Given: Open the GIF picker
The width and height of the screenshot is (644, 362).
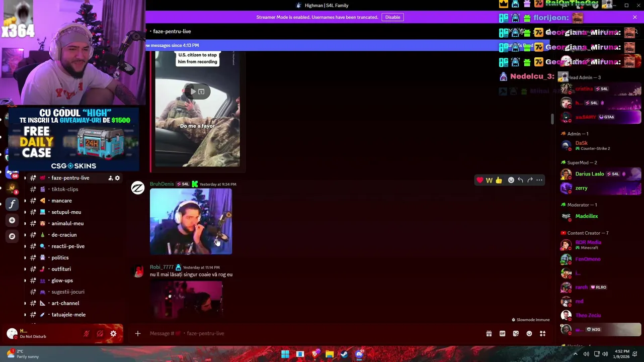Looking at the screenshot, I should [502, 333].
